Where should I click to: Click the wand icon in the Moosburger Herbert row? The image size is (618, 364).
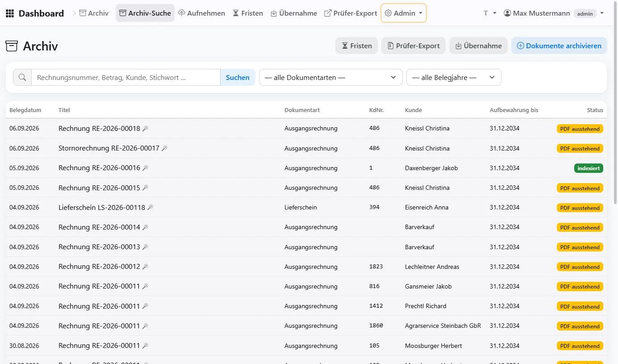click(145, 346)
